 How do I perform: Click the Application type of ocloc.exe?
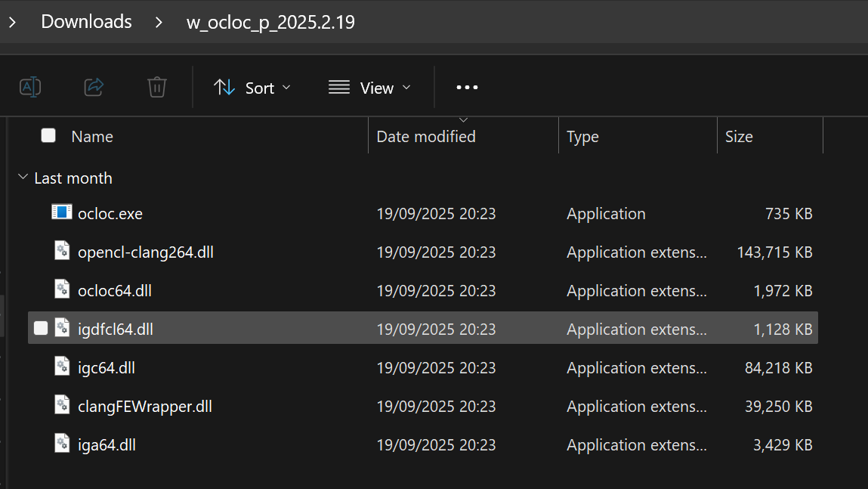point(606,215)
